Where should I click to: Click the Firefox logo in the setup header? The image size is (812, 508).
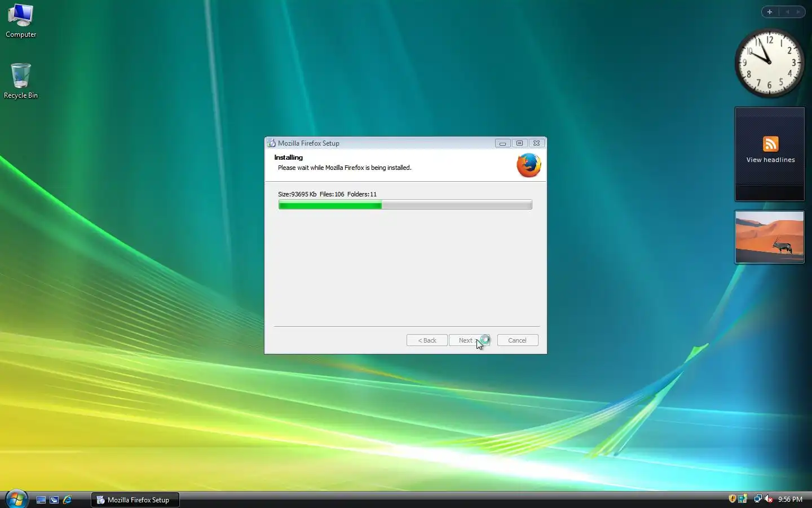[528, 165]
